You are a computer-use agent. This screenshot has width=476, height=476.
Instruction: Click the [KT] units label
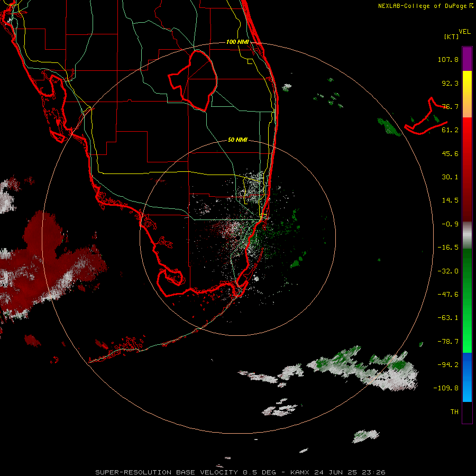pos(451,36)
